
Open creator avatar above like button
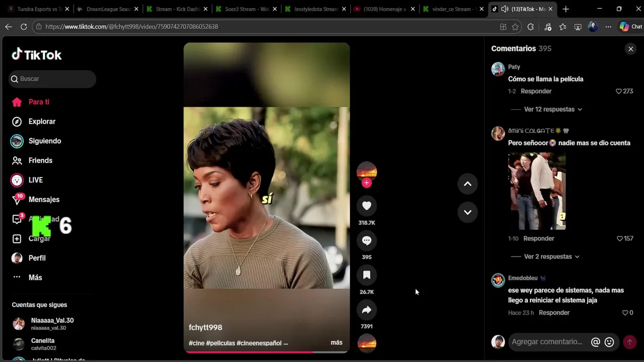coord(367,172)
